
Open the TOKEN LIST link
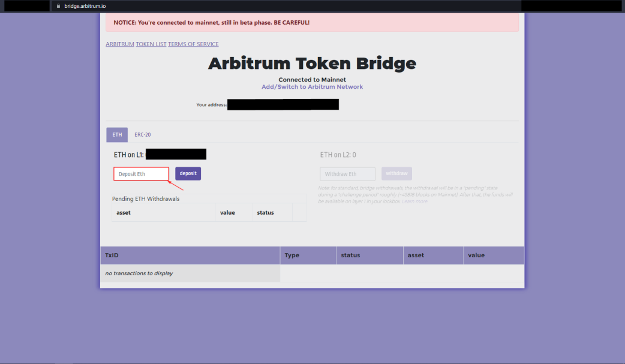click(x=151, y=44)
